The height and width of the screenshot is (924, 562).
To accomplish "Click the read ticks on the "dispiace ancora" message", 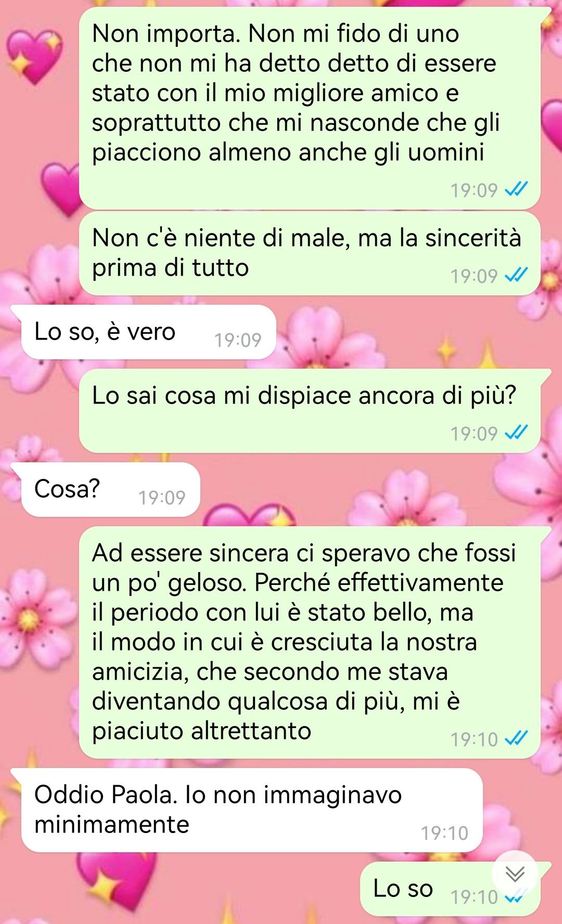I will pyautogui.click(x=517, y=433).
